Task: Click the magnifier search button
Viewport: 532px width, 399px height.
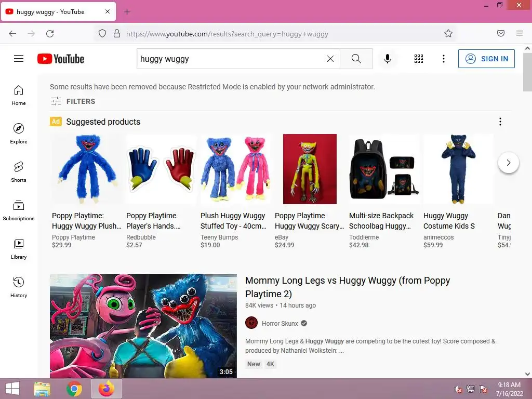Action: click(356, 59)
